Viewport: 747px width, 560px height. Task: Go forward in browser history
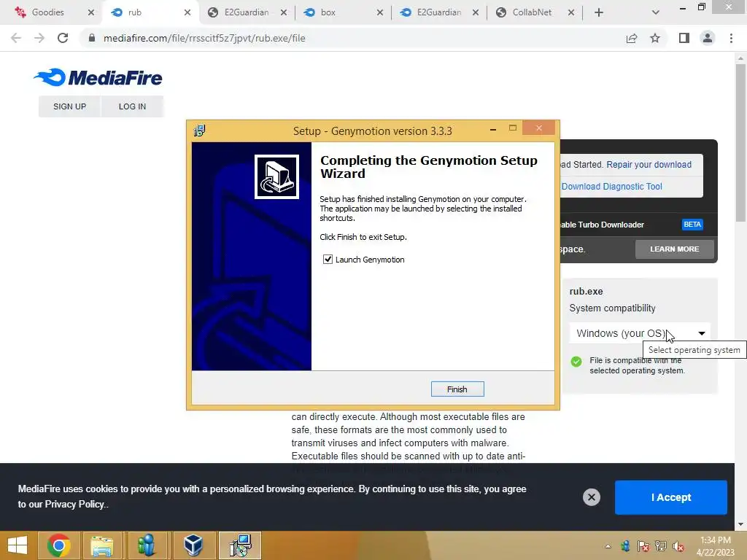point(39,38)
